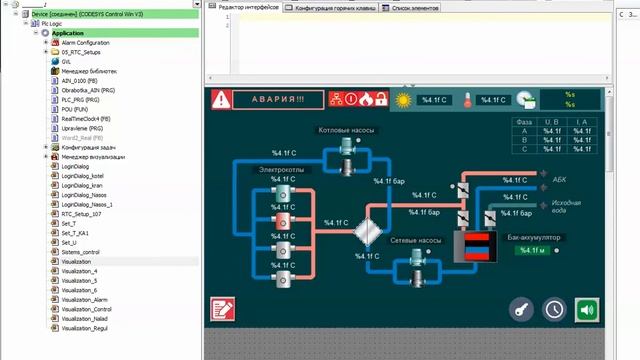Click indicator dot beside tank level value
This screenshot has width=640, height=360.
557,251
